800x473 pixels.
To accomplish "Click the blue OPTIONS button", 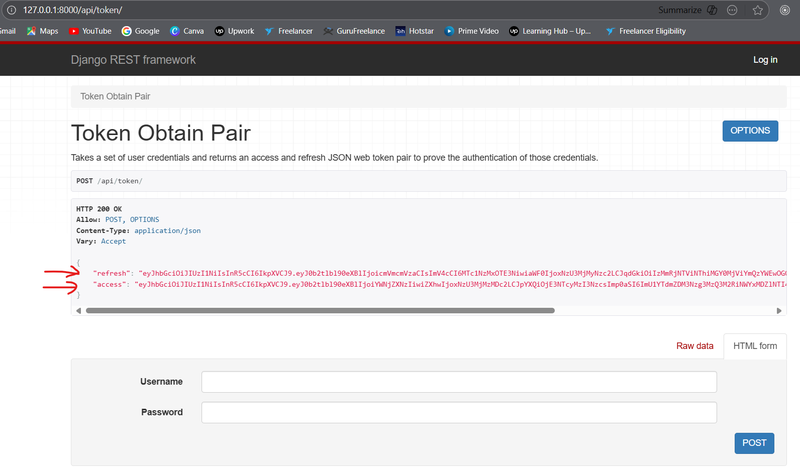I will pos(750,131).
